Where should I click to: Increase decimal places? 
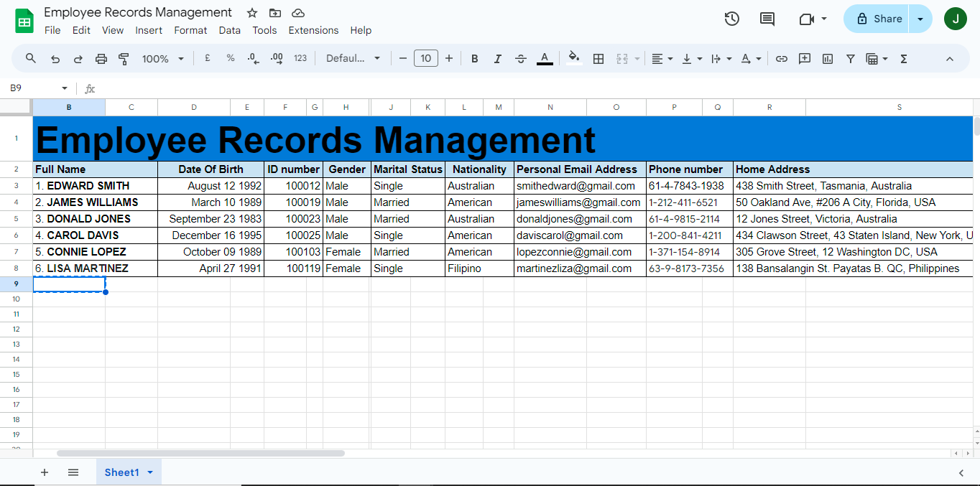coord(277,59)
